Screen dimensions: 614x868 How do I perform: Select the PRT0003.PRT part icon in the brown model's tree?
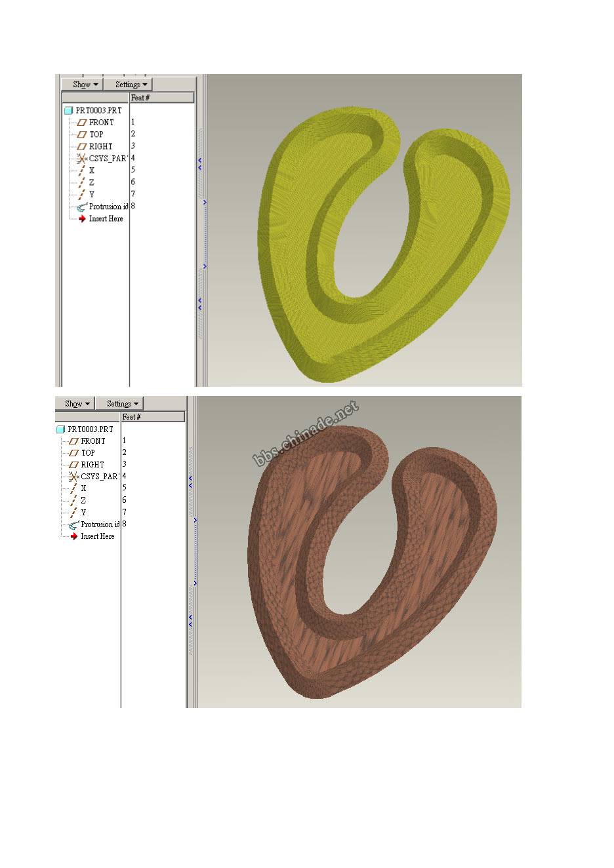[x=60, y=429]
